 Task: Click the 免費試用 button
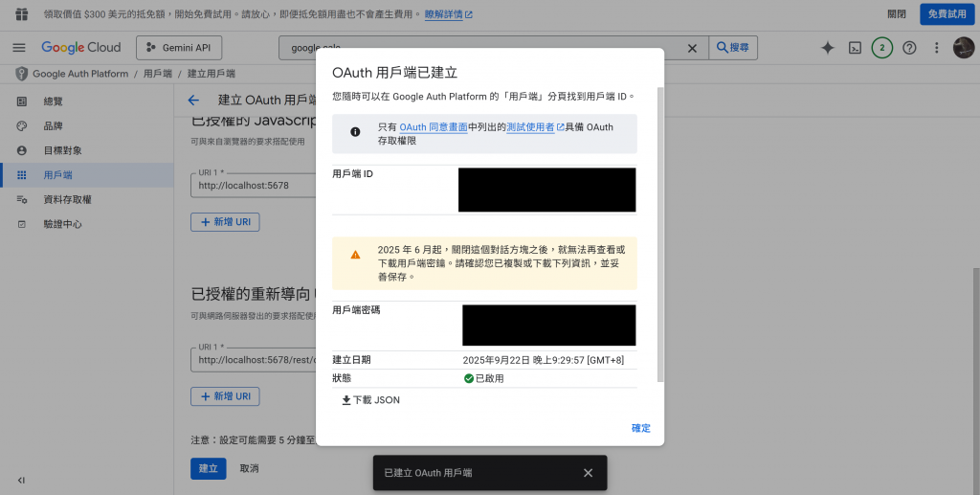click(947, 13)
